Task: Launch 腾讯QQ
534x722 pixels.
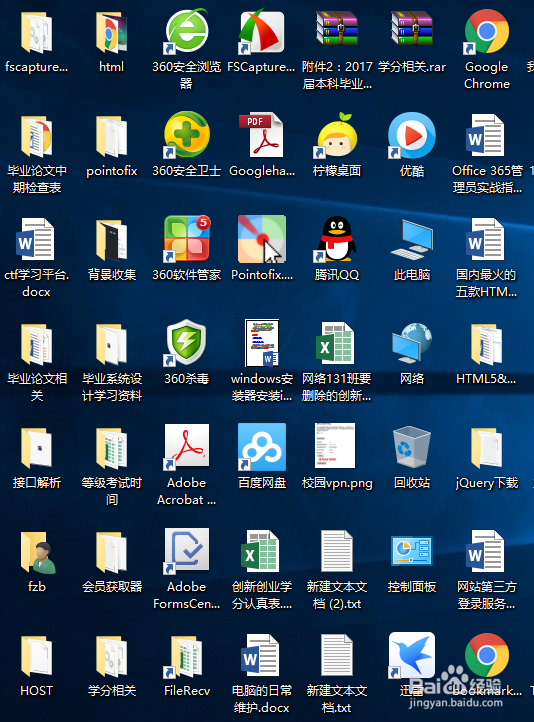Action: [337, 239]
